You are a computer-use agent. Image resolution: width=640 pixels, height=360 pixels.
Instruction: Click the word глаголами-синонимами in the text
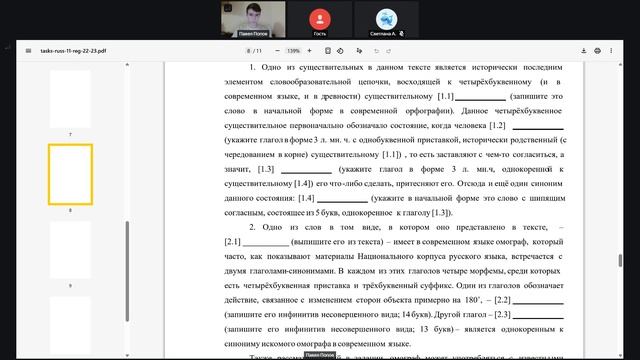[292, 271]
